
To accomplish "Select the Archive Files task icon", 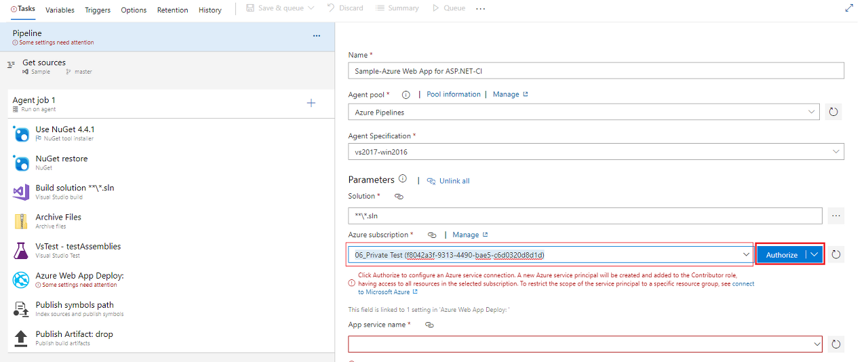I will click(x=20, y=221).
